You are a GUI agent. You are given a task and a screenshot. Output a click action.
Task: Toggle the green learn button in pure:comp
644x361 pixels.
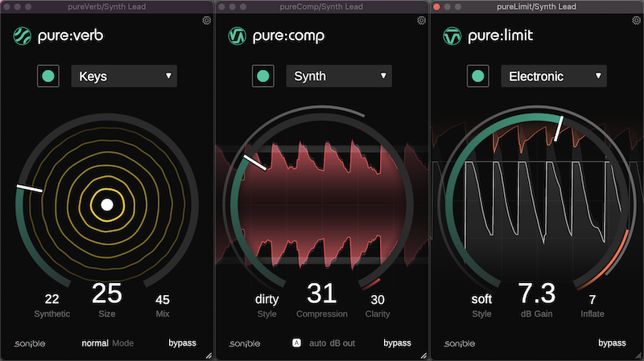click(263, 76)
